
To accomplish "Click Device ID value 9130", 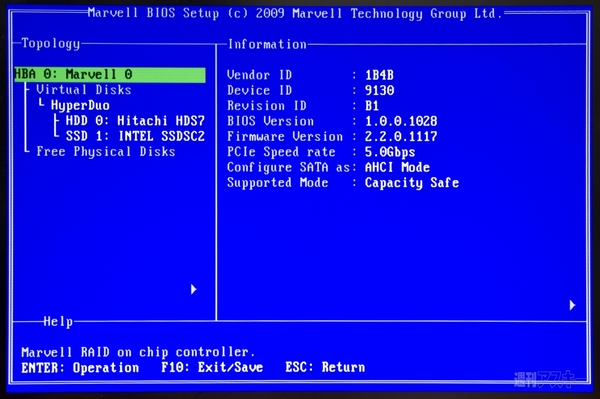I will [x=379, y=90].
